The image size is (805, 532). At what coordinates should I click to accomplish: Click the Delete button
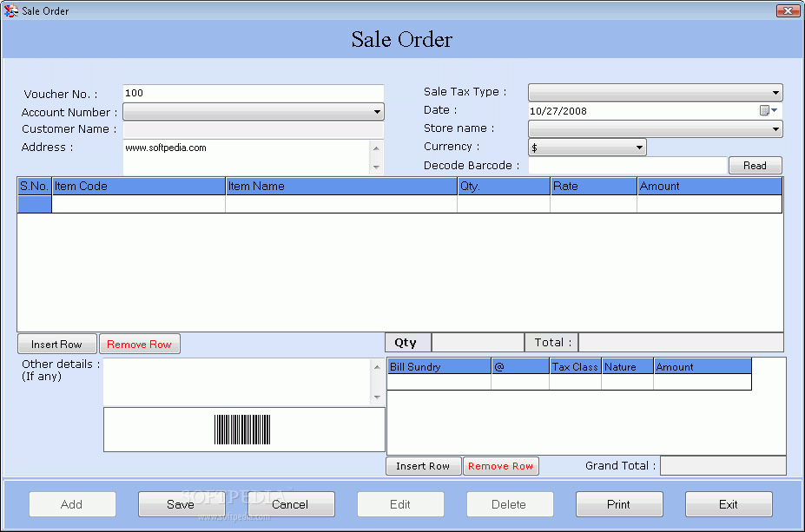[509, 504]
